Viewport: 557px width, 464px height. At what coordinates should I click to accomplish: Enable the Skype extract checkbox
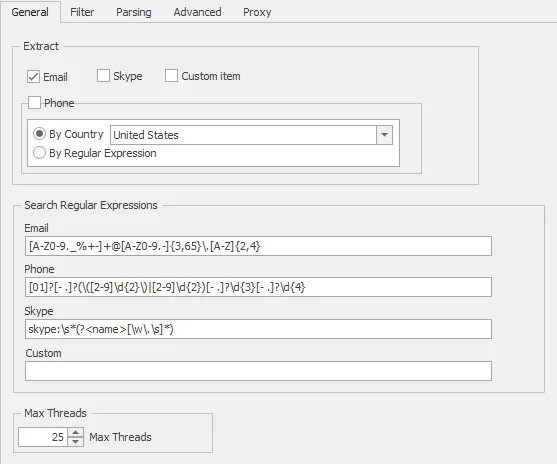(103, 76)
